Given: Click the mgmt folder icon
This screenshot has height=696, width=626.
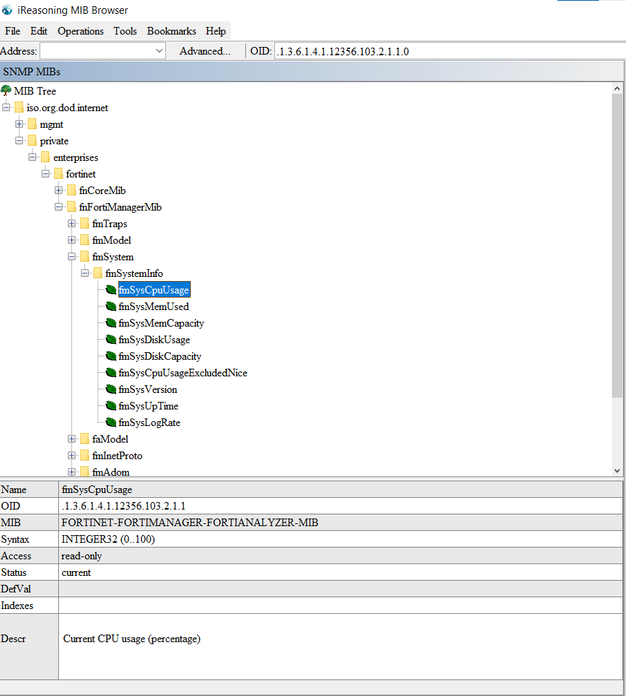Looking at the screenshot, I should point(32,124).
